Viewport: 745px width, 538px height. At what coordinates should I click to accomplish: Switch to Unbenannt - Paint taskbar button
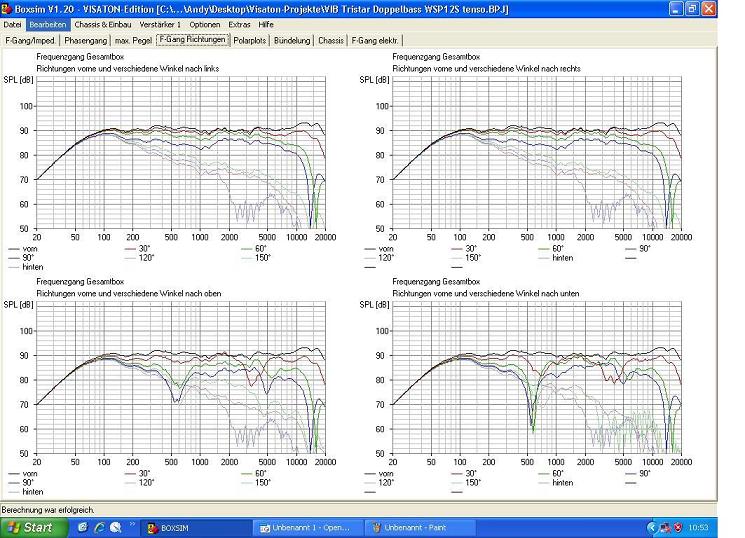(410, 527)
